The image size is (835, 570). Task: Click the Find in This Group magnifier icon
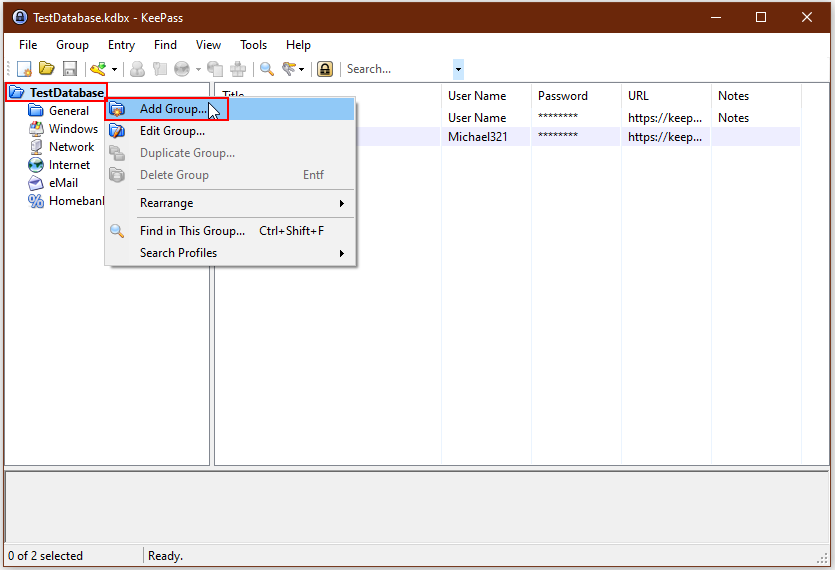(117, 231)
